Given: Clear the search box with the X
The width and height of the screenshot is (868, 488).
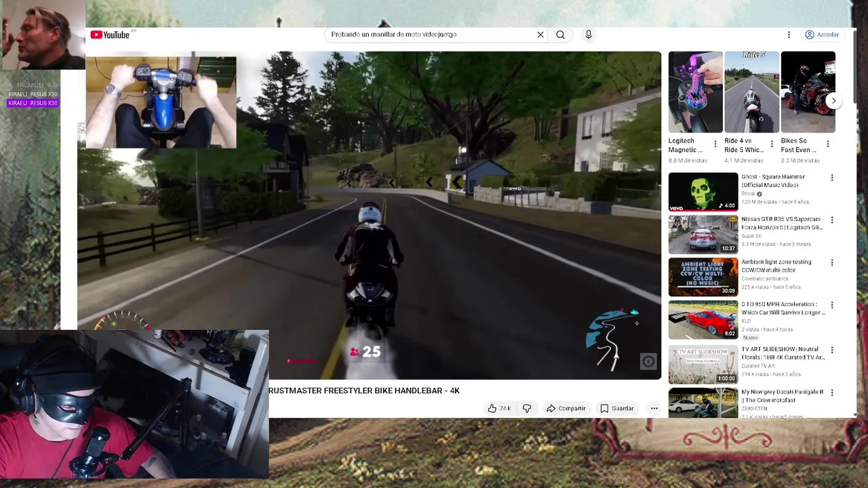Looking at the screenshot, I should click(540, 35).
